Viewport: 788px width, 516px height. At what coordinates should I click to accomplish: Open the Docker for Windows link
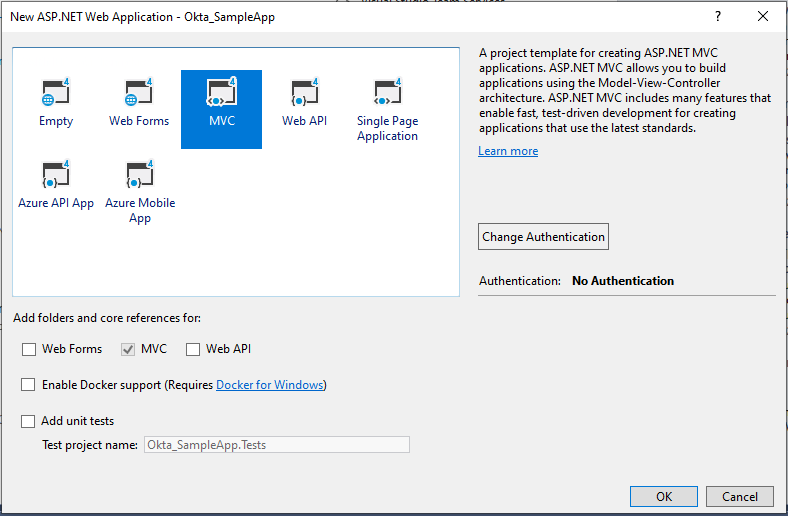[x=270, y=385]
